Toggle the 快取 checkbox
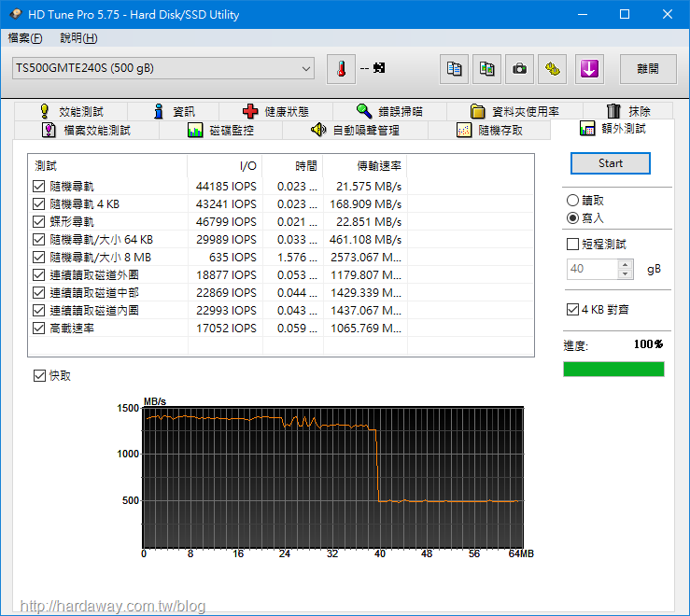This screenshot has width=690, height=616. (39, 376)
